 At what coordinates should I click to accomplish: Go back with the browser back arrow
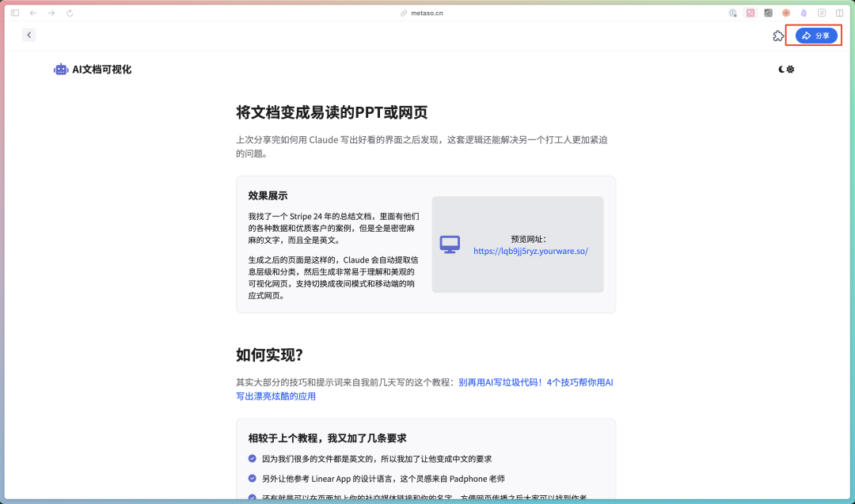(x=33, y=13)
